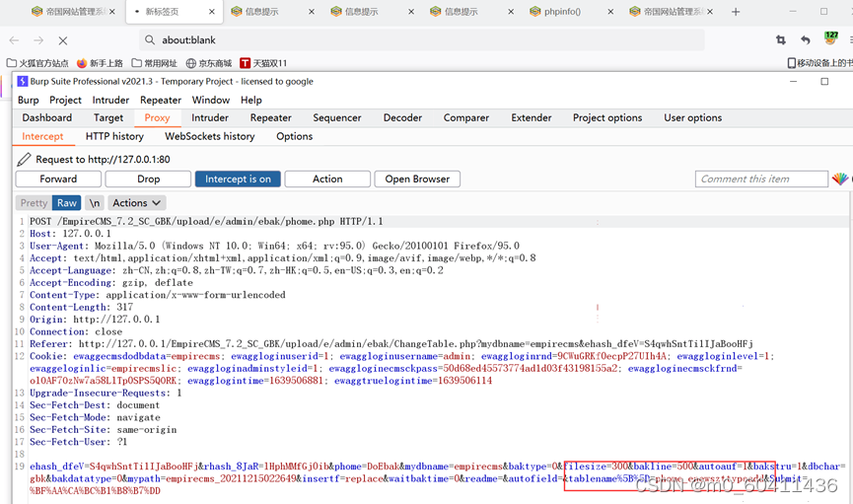Click the Open Browser button
The image size is (853, 504).
[417, 180]
